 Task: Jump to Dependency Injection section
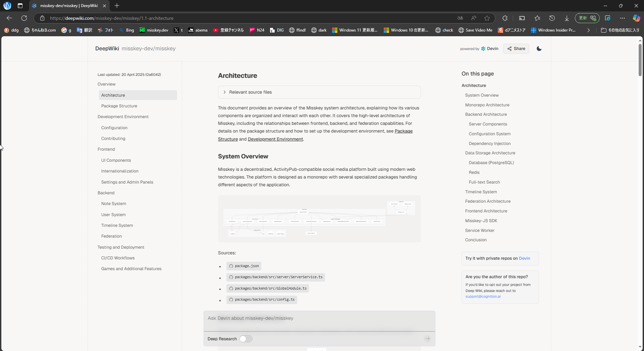point(490,144)
